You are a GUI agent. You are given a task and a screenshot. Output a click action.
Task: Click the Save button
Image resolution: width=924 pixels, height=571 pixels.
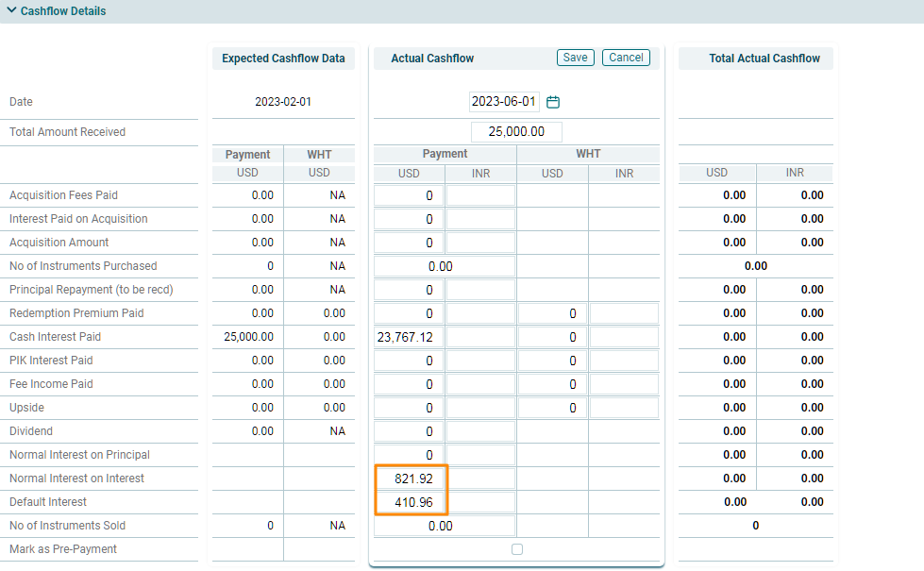(x=575, y=58)
